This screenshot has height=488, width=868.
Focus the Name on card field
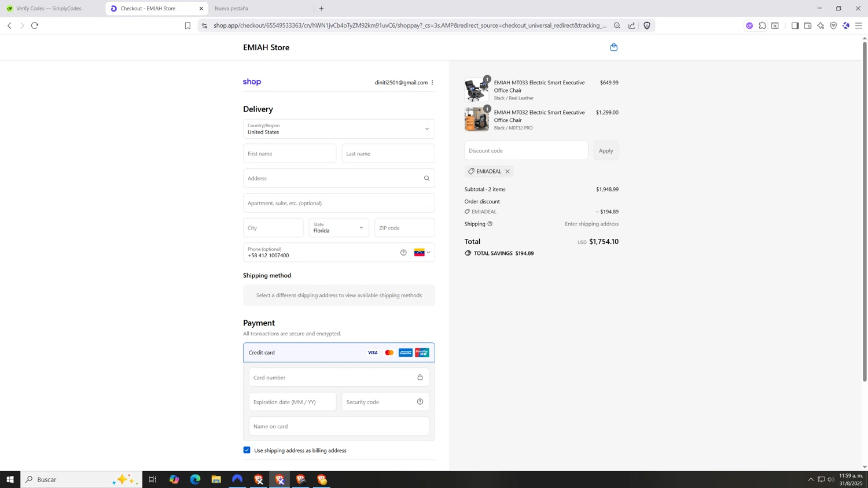tap(339, 426)
